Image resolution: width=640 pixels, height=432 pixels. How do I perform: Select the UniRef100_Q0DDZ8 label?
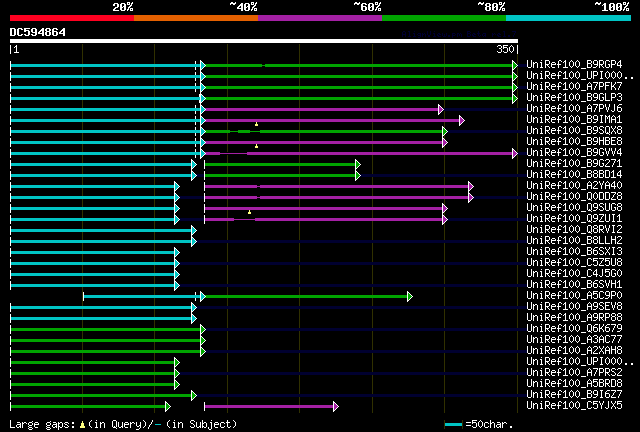(x=574, y=196)
